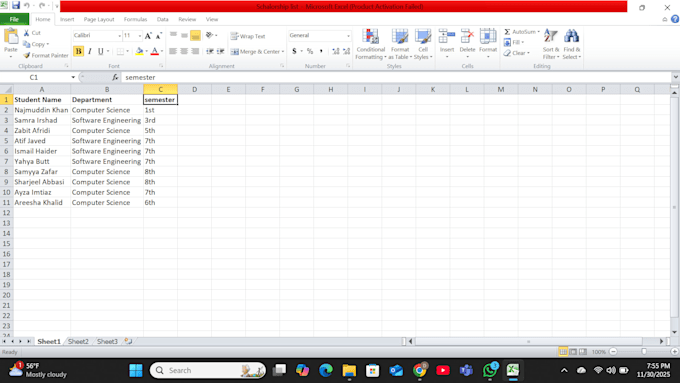Image resolution: width=680 pixels, height=383 pixels.
Task: Click the Copy button
Action: (36, 44)
